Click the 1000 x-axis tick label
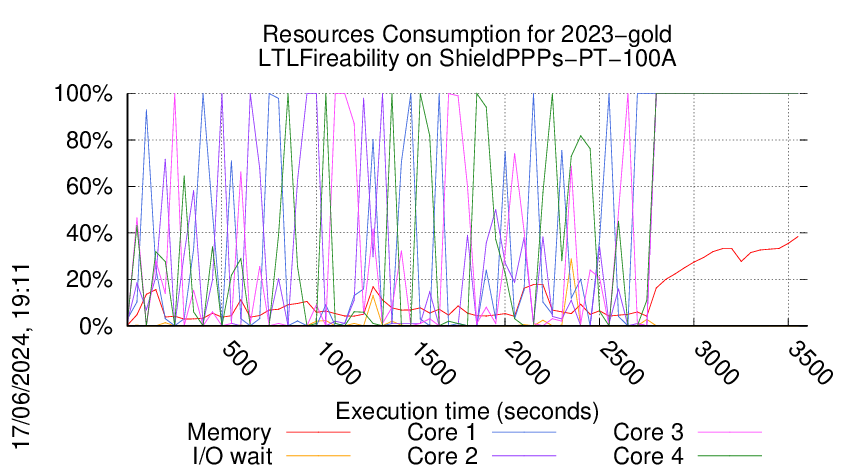The image size is (850, 475). click(337, 363)
